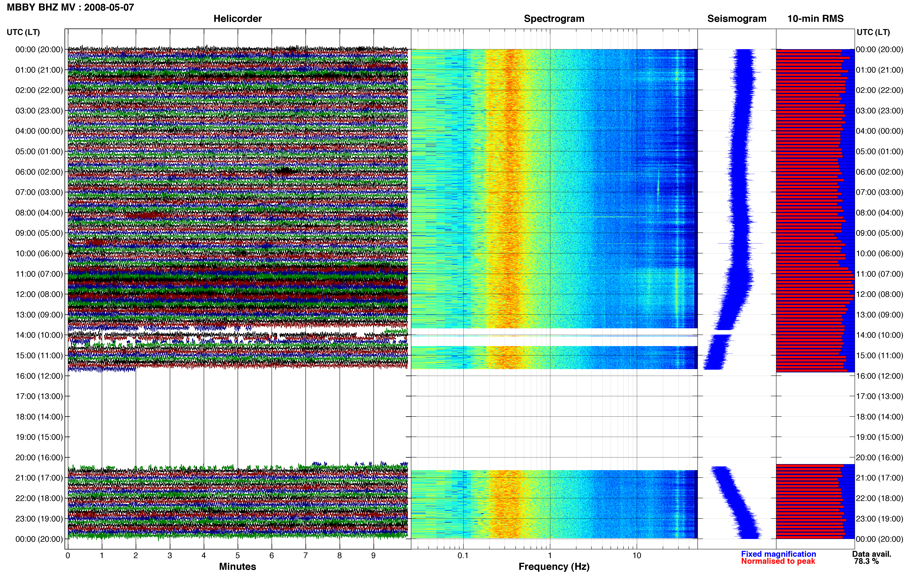Click right-side time label '06:00 (02:00)'
The width and height of the screenshot is (924, 578).
point(879,172)
